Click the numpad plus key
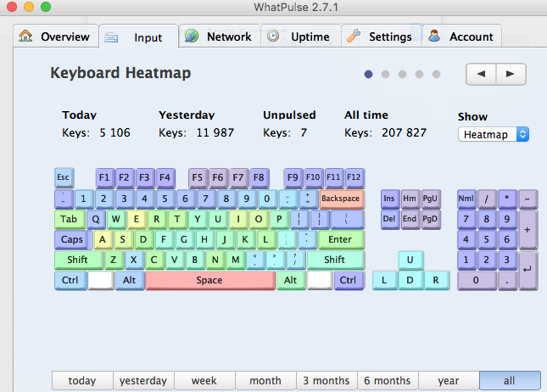This screenshot has height=392, width=547. tap(528, 229)
